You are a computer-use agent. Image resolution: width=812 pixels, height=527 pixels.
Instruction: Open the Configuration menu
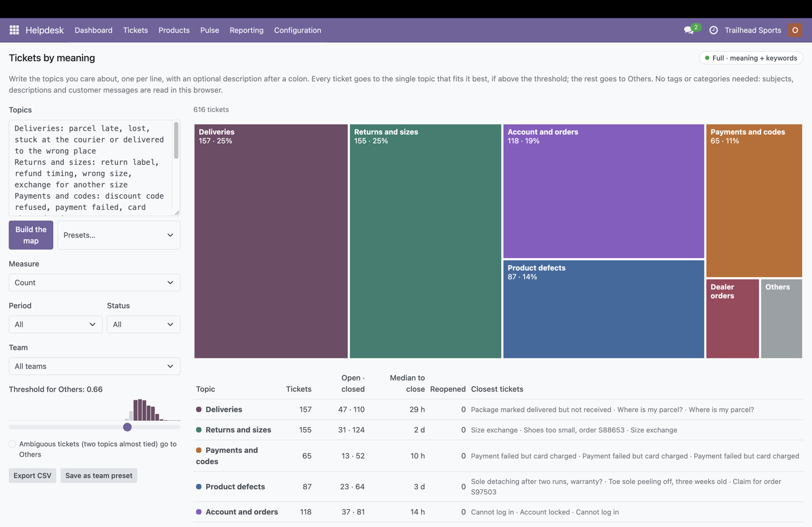298,30
